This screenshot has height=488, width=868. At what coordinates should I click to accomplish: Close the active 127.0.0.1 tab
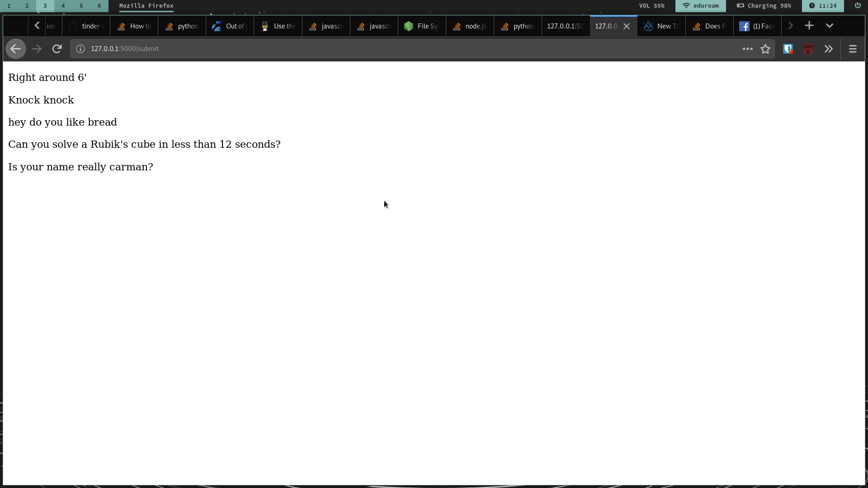(x=627, y=26)
